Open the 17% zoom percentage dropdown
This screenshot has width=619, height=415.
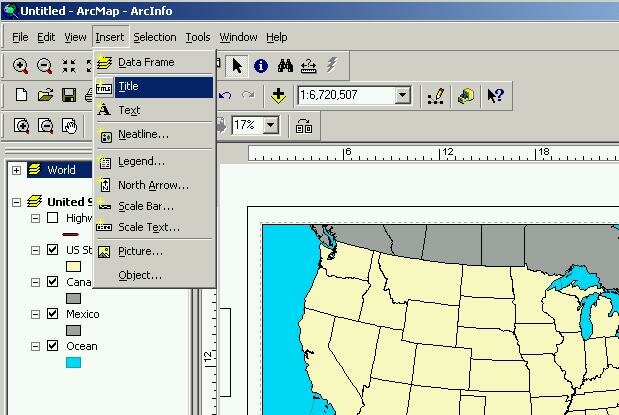[270, 125]
